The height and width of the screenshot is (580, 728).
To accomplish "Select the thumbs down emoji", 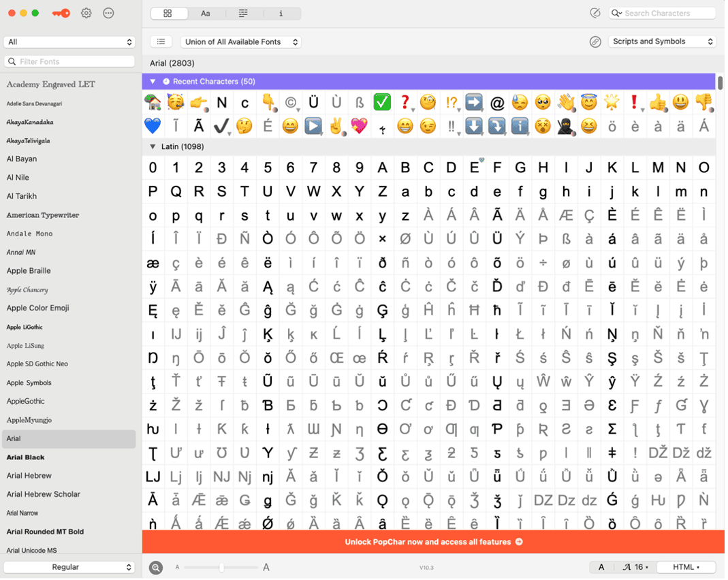I will (703, 102).
